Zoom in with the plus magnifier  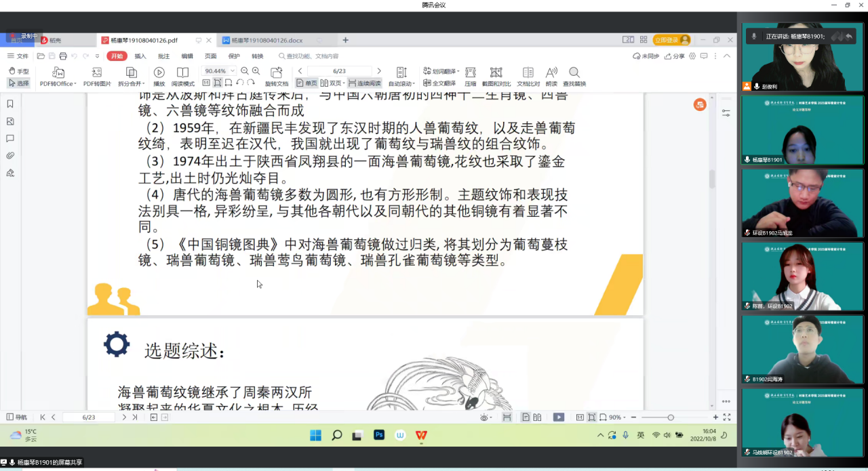click(x=256, y=71)
